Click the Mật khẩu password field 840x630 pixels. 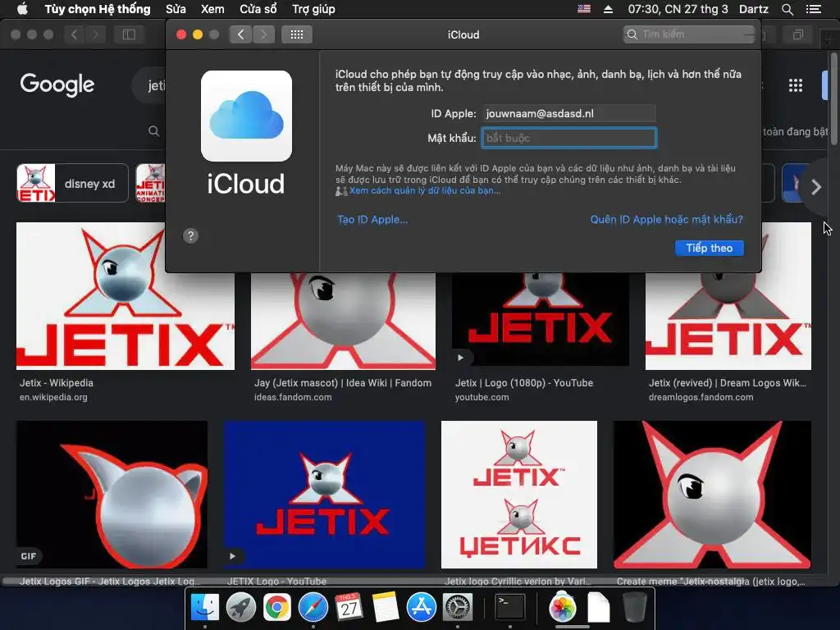click(x=569, y=138)
